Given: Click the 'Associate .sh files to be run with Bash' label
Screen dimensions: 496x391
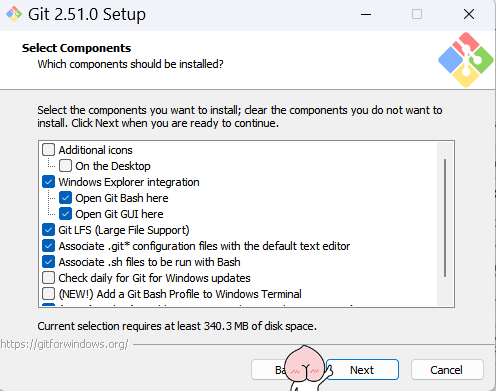Looking at the screenshot, I should point(149,262).
